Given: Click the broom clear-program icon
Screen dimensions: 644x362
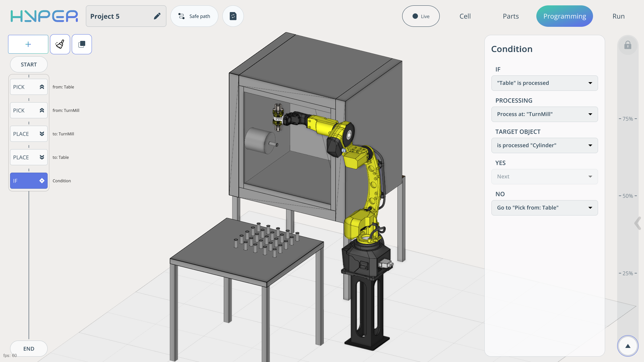Looking at the screenshot, I should tap(60, 44).
